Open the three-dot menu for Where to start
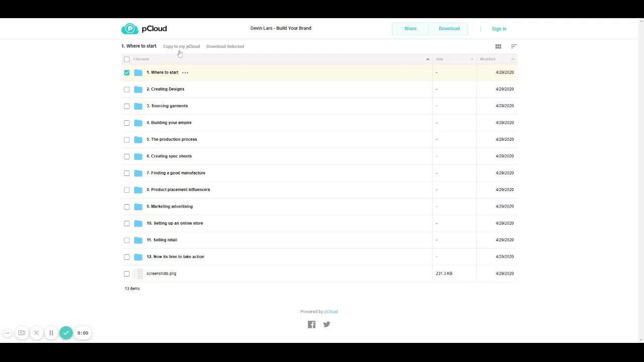 click(185, 72)
